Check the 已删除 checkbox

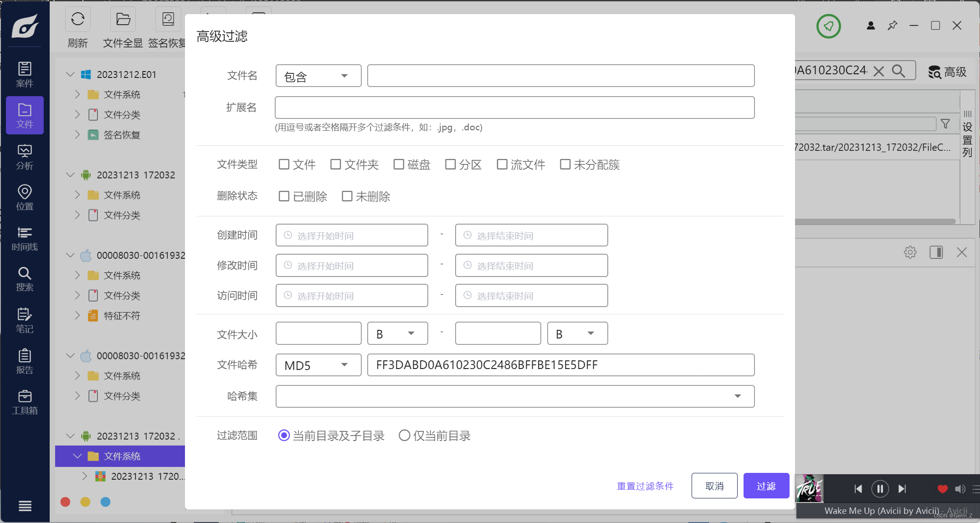coord(284,196)
